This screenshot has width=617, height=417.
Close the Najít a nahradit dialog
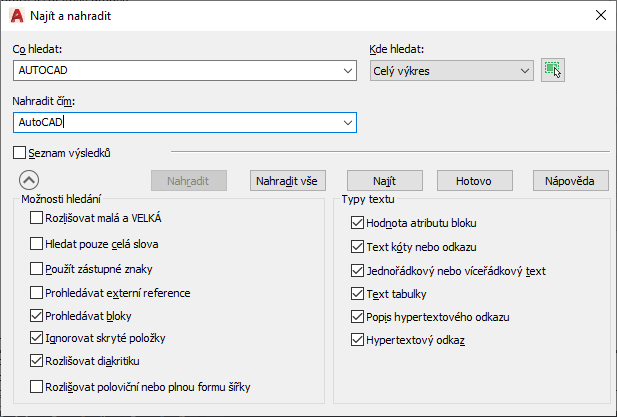(599, 14)
